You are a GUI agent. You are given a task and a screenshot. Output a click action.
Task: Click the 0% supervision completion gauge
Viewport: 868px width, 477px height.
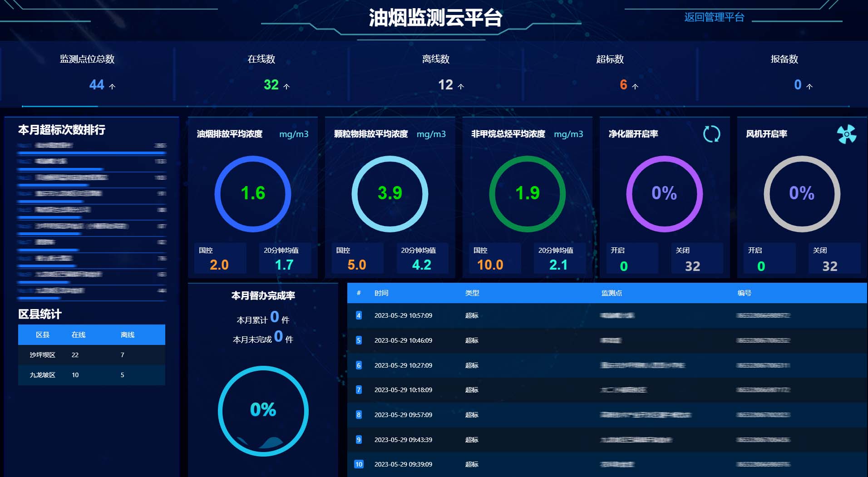click(x=263, y=411)
